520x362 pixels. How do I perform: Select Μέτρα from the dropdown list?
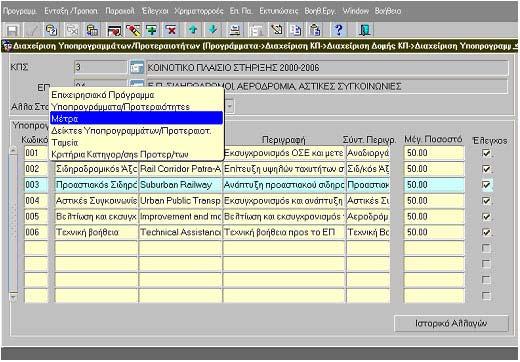tap(136, 118)
